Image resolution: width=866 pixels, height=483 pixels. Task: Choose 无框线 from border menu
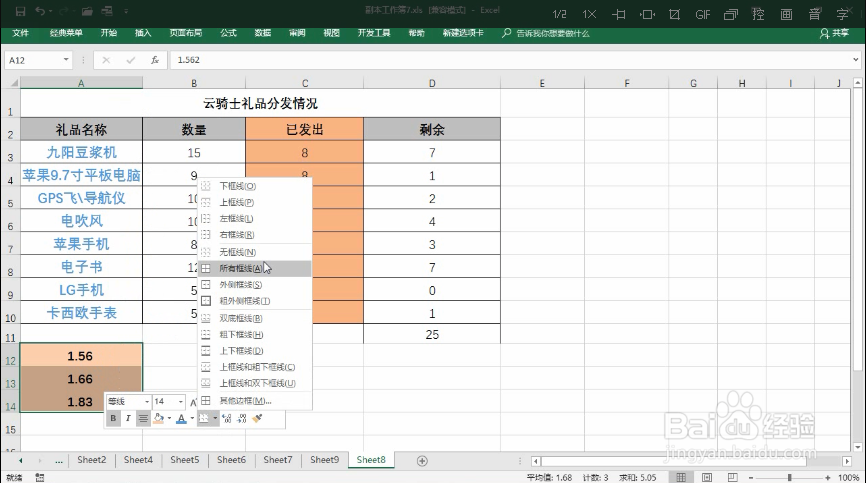coord(255,252)
